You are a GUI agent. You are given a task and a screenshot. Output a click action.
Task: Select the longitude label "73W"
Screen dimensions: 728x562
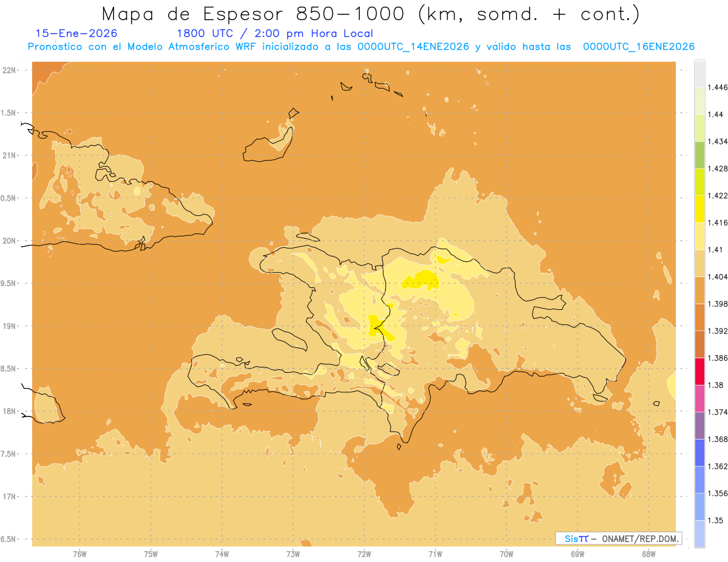[293, 554]
